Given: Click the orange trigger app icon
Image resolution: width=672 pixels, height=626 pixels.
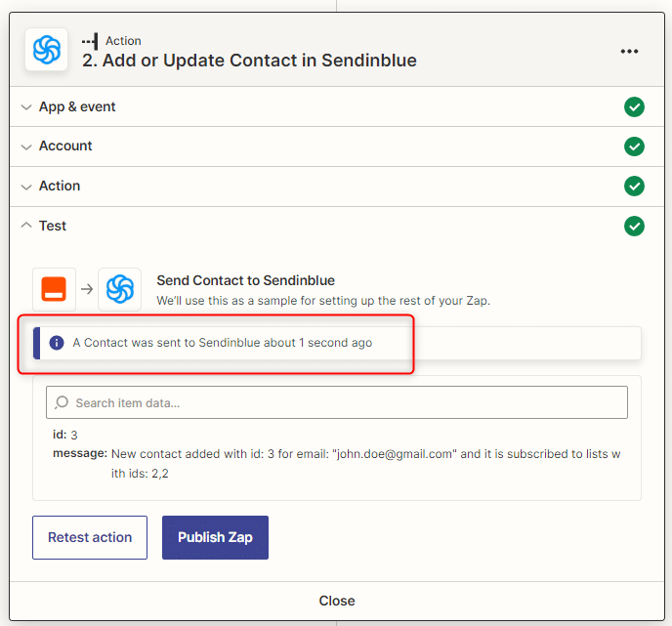Looking at the screenshot, I should (54, 289).
